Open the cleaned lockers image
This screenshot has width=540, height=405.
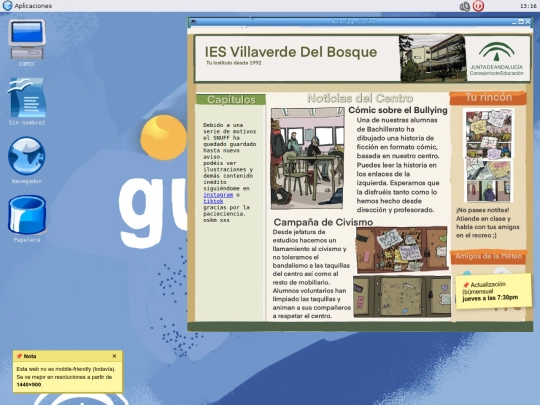[x=402, y=296]
